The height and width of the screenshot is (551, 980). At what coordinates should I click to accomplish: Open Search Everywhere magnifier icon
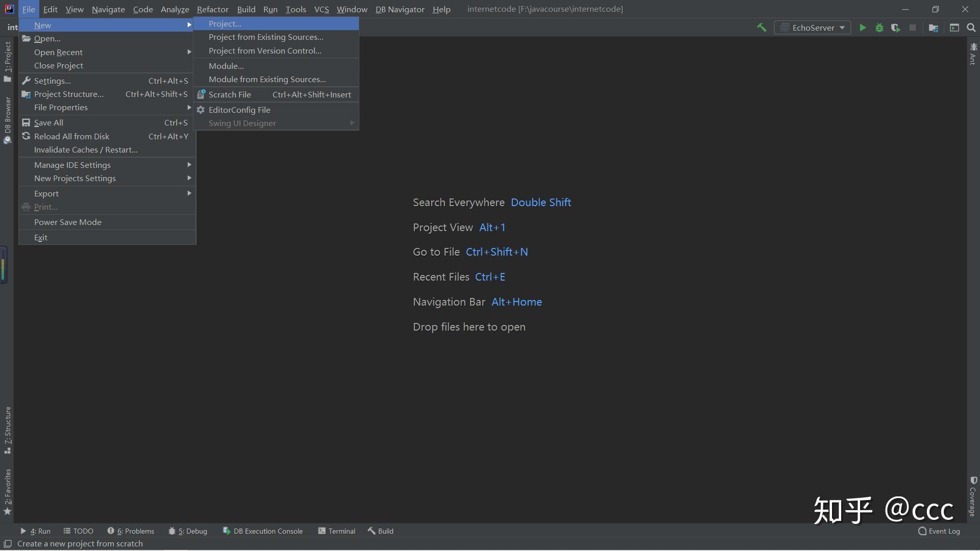pos(971,28)
